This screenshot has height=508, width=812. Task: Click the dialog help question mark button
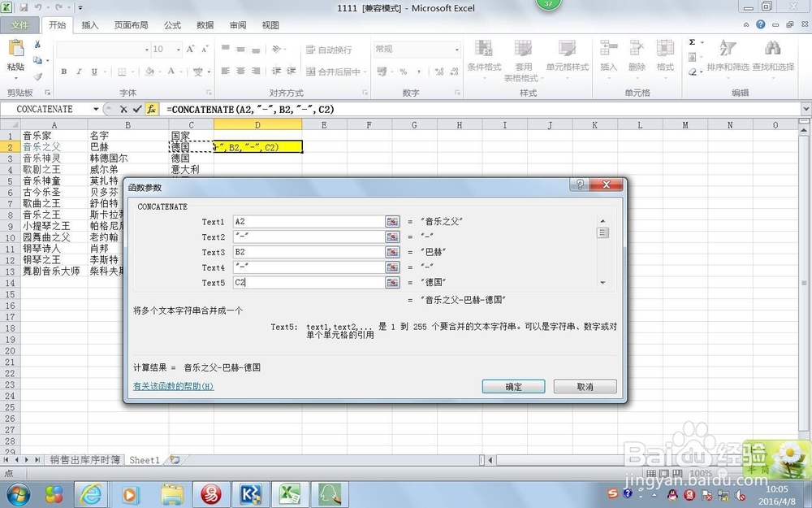coord(580,185)
